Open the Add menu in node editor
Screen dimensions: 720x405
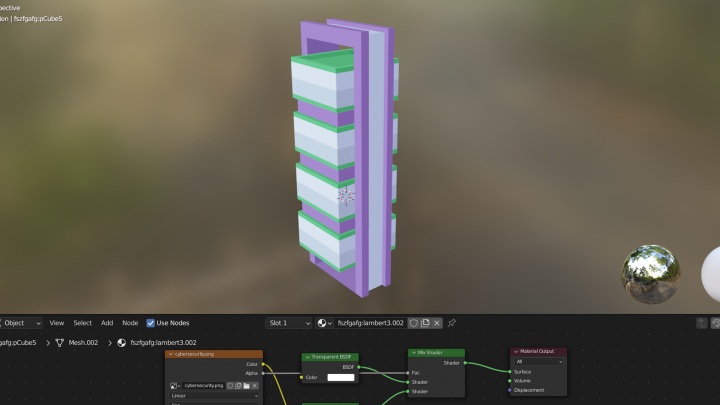point(107,323)
